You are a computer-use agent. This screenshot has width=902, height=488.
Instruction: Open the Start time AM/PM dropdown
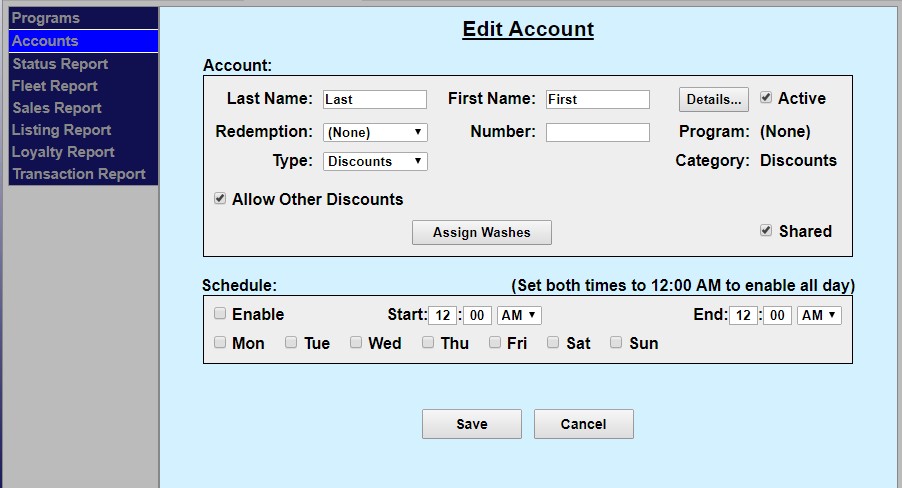pos(519,315)
